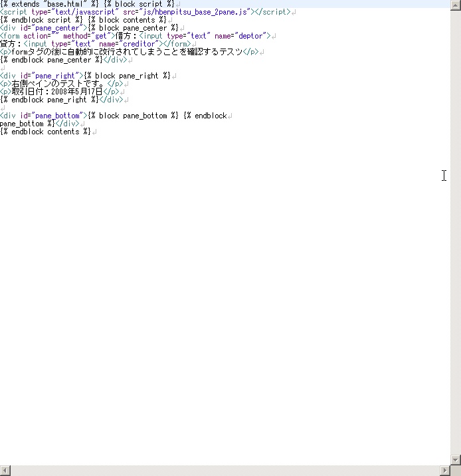Click the vertical scrollbar track
Image resolution: width=461 pixels, height=476 pixels.
[x=456, y=233]
